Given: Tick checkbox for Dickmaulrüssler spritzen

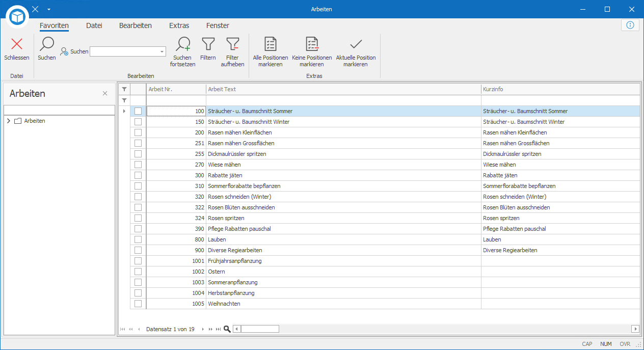Looking at the screenshot, I should [x=138, y=154].
